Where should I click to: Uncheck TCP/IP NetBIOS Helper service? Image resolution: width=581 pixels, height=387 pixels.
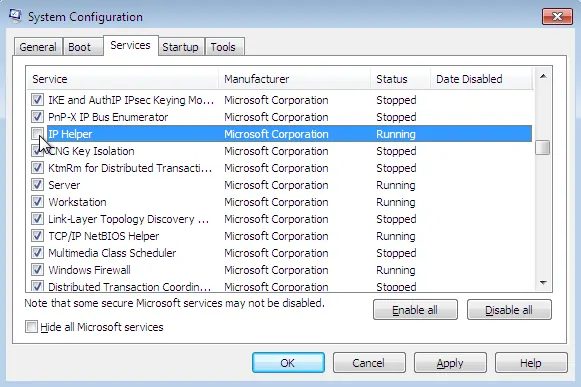pos(37,236)
